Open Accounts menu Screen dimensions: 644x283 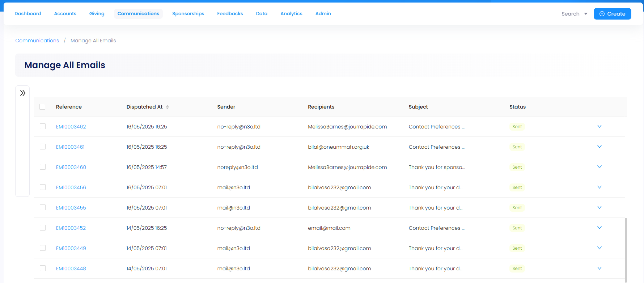coord(65,14)
